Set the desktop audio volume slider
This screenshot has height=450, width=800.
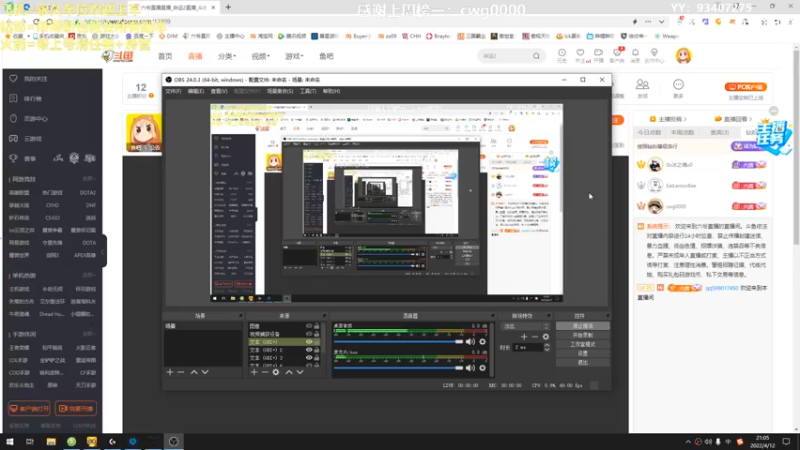[398, 342]
